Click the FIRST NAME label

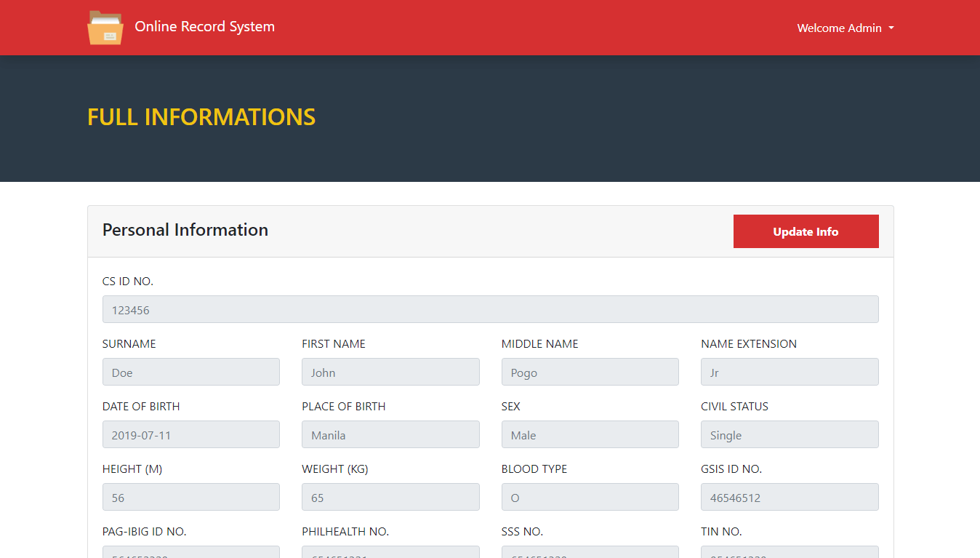[x=334, y=344]
